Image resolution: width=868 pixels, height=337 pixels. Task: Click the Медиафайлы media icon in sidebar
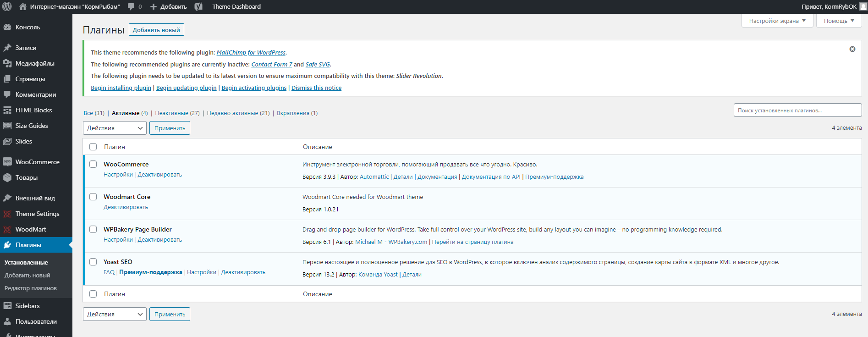(7, 63)
